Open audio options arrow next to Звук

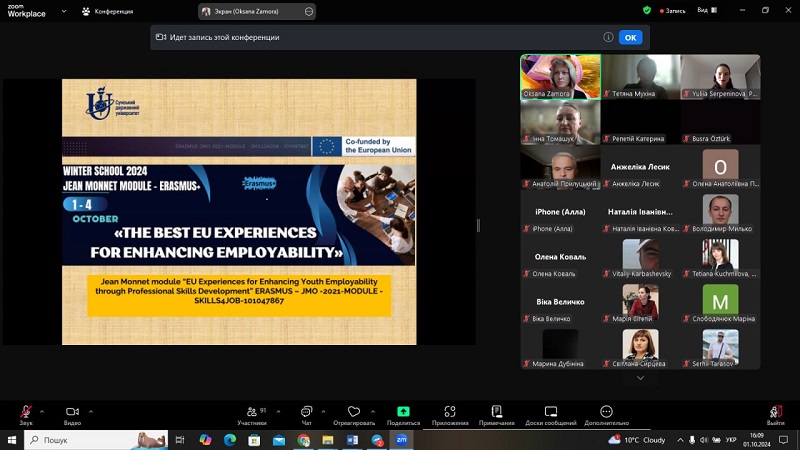click(x=42, y=411)
